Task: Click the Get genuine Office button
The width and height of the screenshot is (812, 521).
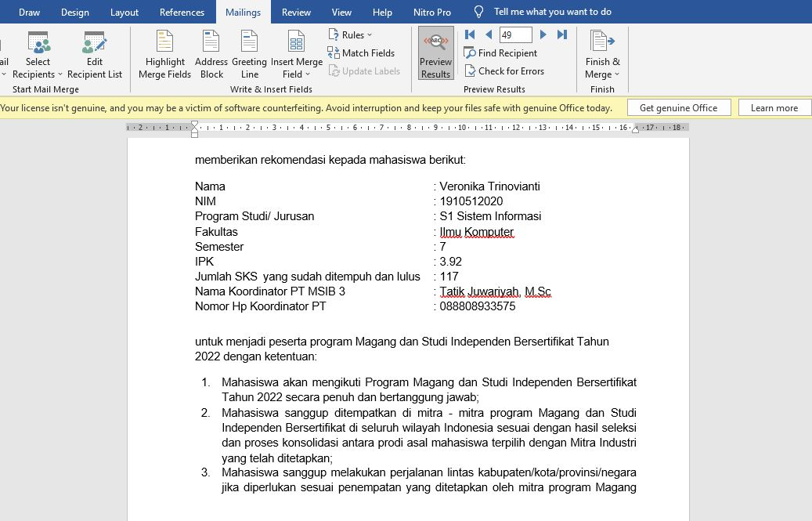Action: pyautogui.click(x=678, y=107)
